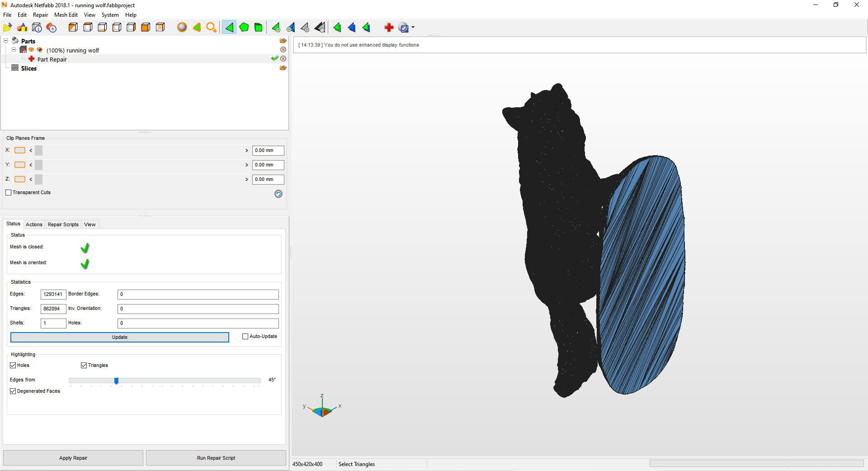Click the open project folder icon
The height and width of the screenshot is (471, 868).
(8, 28)
